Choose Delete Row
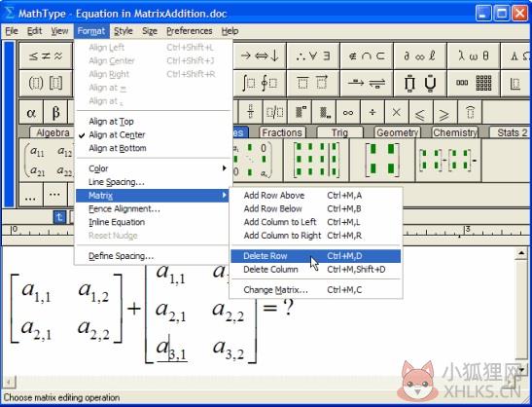Screen dimensions: 532x407 315,256
